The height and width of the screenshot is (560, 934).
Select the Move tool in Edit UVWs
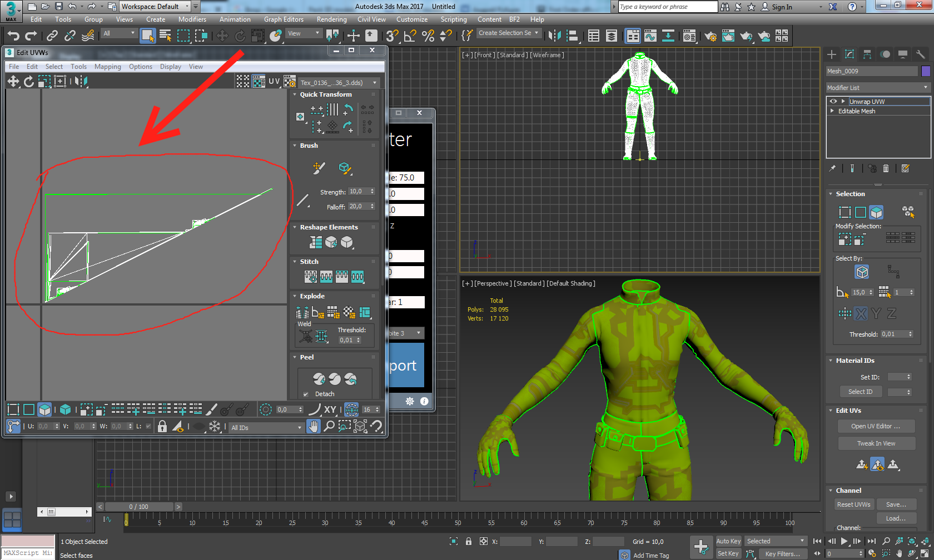(13, 82)
